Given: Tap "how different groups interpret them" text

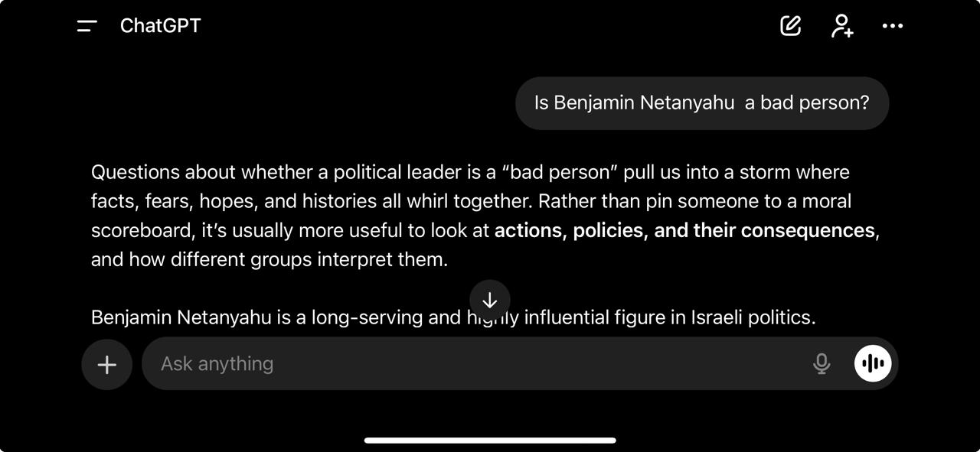Looking at the screenshot, I should point(287,259).
